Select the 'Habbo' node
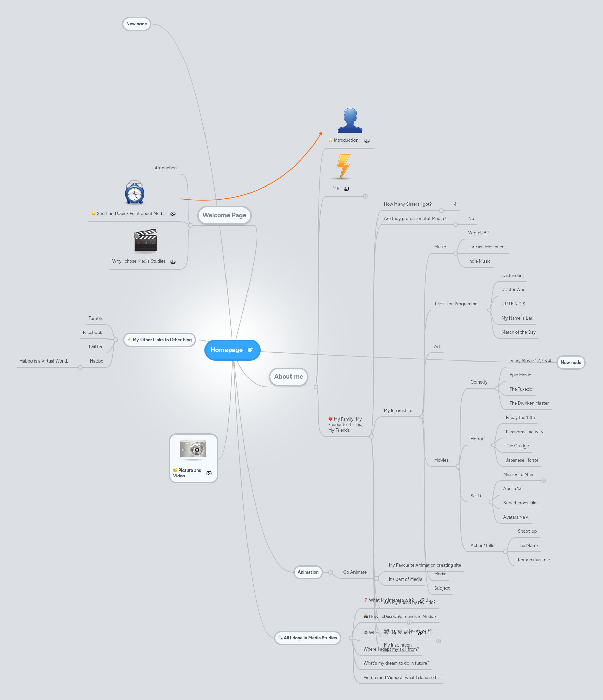603x700 pixels. (x=96, y=361)
